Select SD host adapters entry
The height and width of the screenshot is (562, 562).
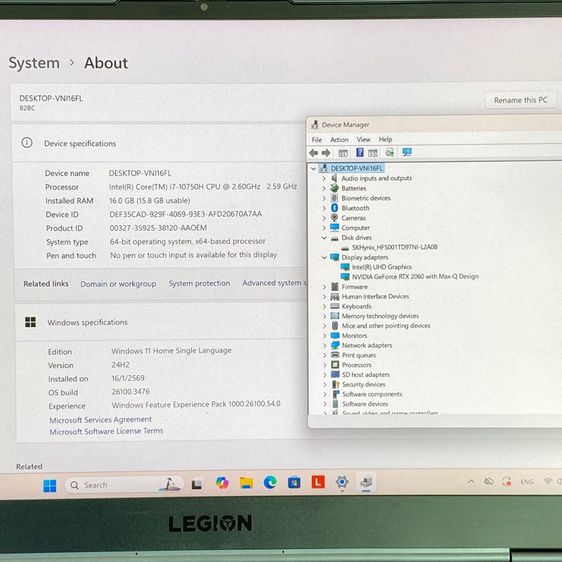[x=365, y=375]
